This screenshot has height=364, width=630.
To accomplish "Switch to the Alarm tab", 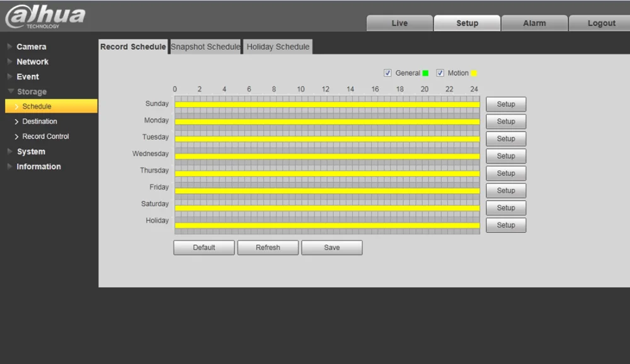I will point(534,23).
